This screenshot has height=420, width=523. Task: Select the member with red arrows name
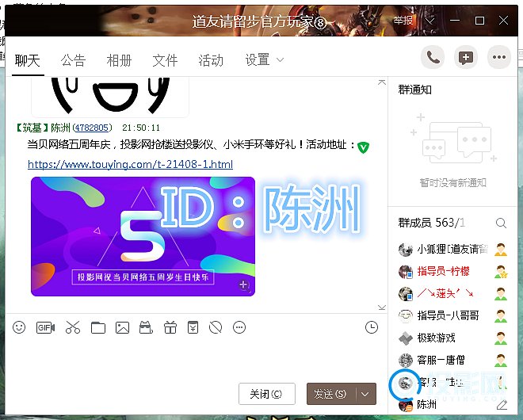click(x=453, y=293)
